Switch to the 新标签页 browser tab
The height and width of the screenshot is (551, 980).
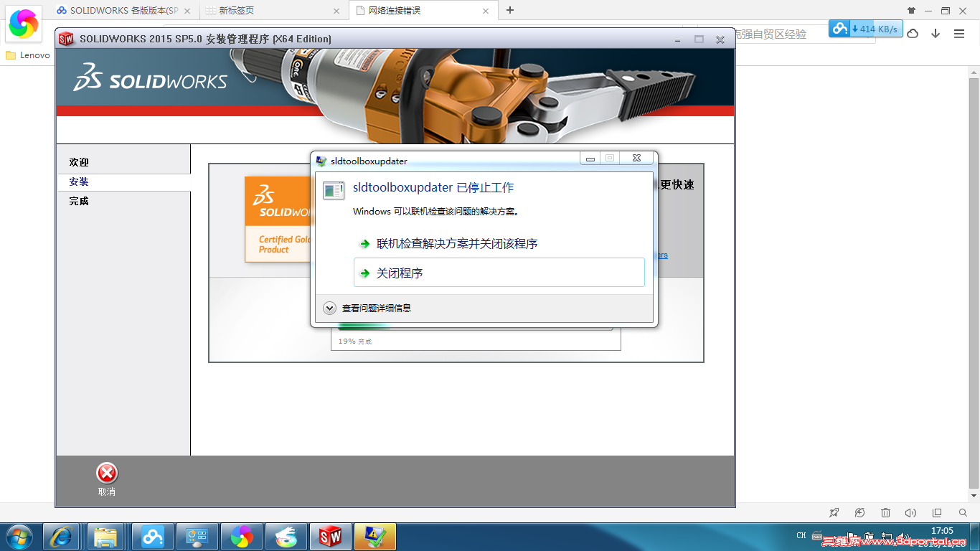point(272,11)
